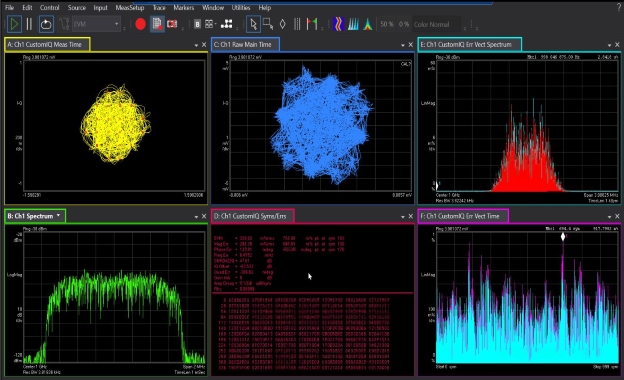Select the C: Ch1 Raw Main Time tab

click(245, 45)
